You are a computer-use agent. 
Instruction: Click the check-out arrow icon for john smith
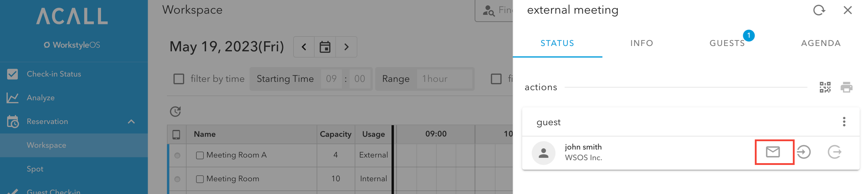pyautogui.click(x=834, y=152)
